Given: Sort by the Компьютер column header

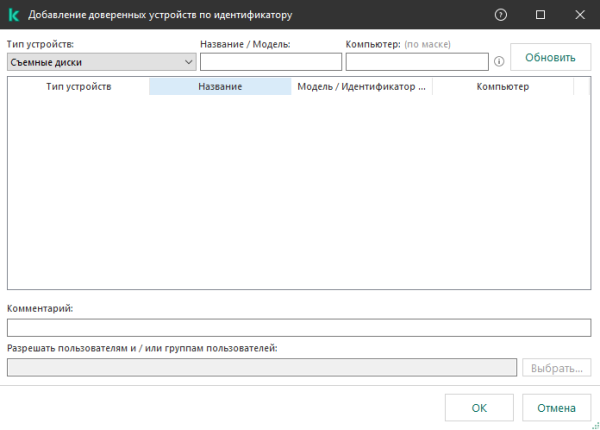Looking at the screenshot, I should pyautogui.click(x=502, y=87).
